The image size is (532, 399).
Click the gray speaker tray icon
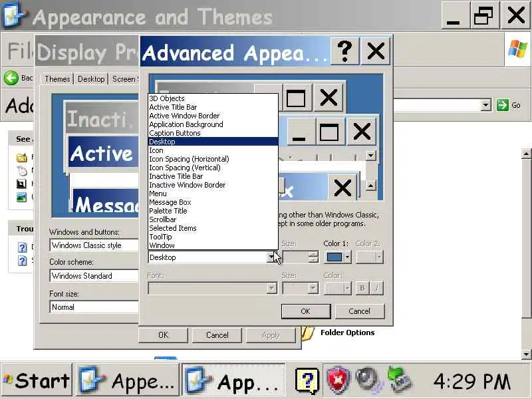point(369,380)
